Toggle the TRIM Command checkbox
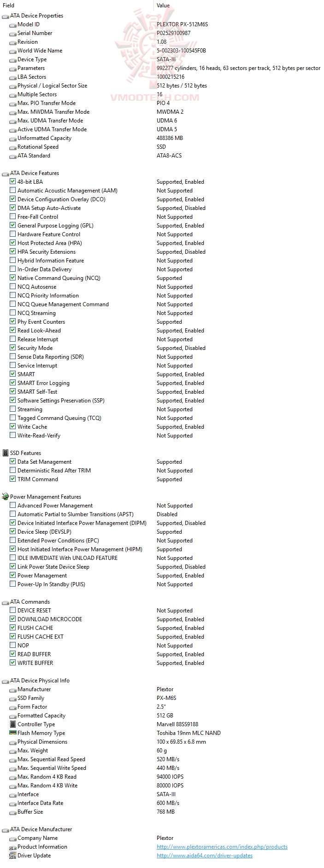 coord(13,479)
